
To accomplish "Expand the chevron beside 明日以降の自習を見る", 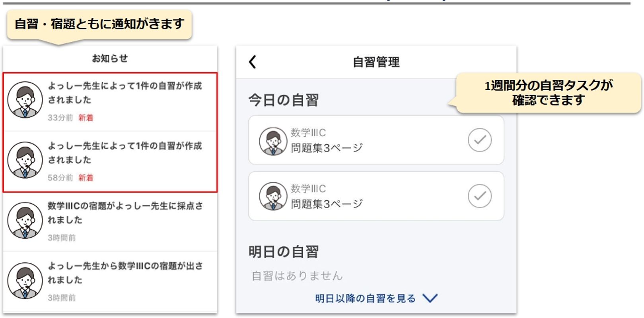I will [430, 298].
